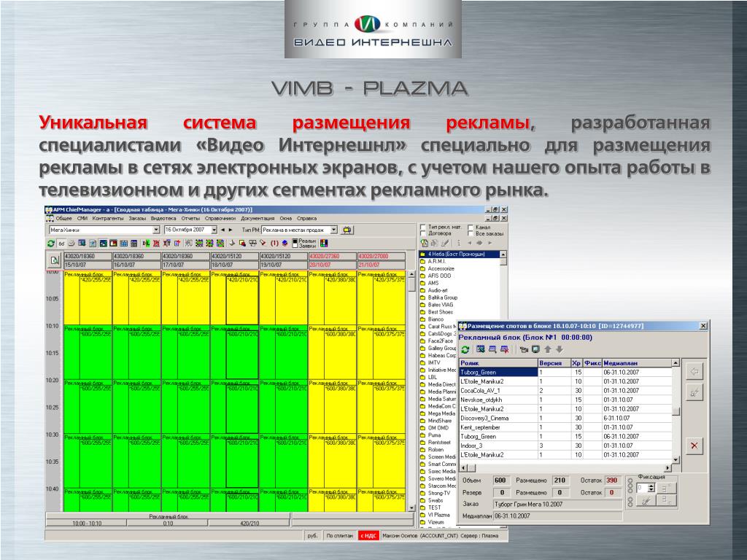The height and width of the screenshot is (560, 747).
Task: Click the move down arrow in spot dialog
Action: coord(560,349)
